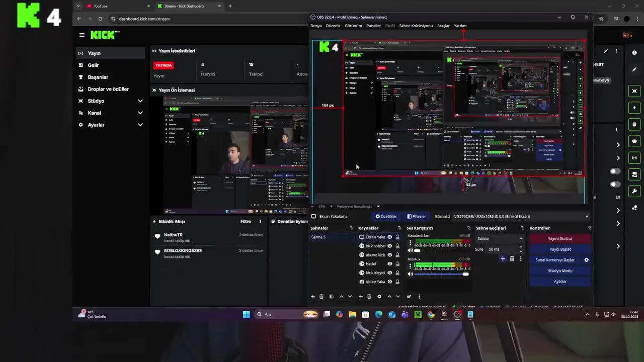644x362 pixels.
Task: Expand the Kanal sidebar section
Action: (140, 113)
